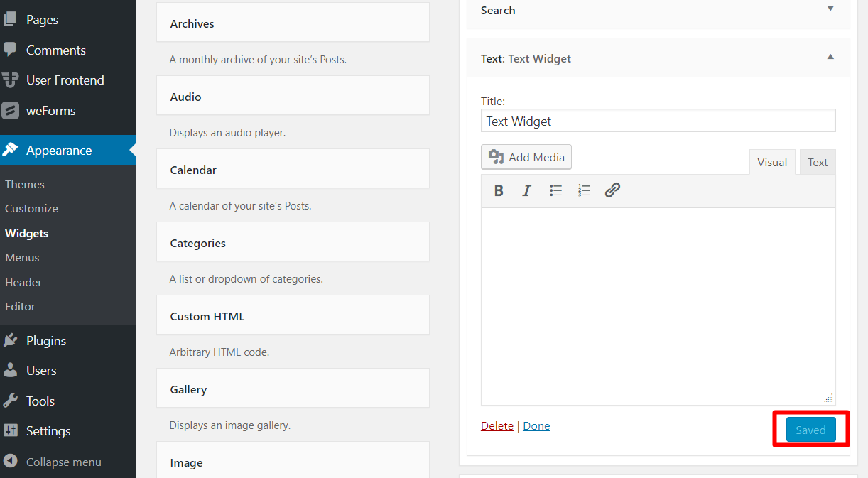Select the Archives available widget

point(293,23)
